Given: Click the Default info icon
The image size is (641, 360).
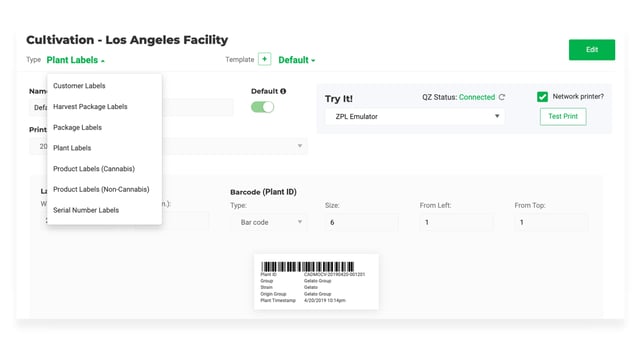Looking at the screenshot, I should (x=283, y=91).
